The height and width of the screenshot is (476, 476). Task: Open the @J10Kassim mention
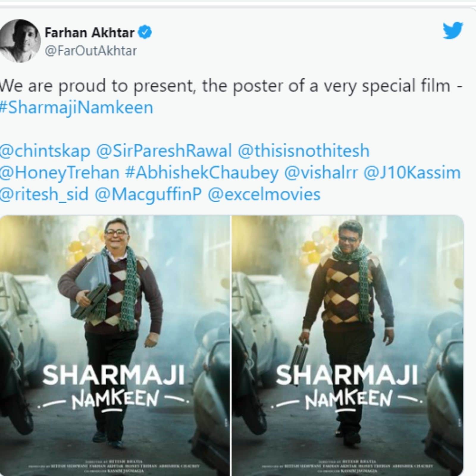(x=412, y=173)
